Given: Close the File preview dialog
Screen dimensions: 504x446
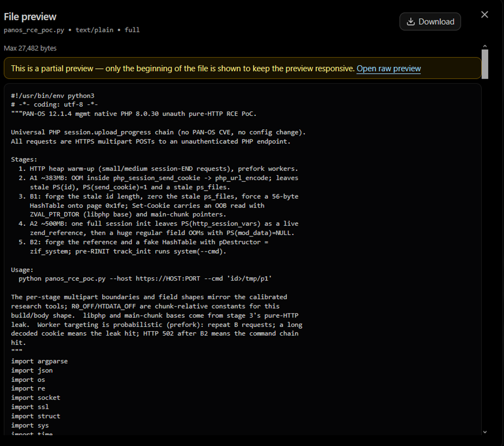Looking at the screenshot, I should click(x=485, y=15).
